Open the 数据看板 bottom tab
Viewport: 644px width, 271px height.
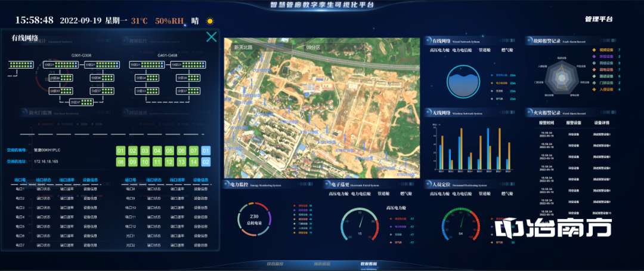369,263
